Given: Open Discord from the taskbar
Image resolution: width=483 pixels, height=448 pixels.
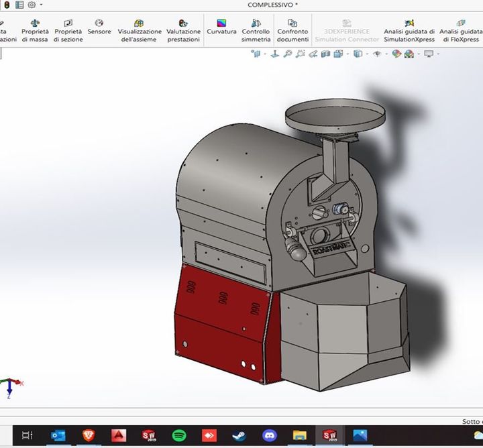Looking at the screenshot, I should pyautogui.click(x=270, y=435).
